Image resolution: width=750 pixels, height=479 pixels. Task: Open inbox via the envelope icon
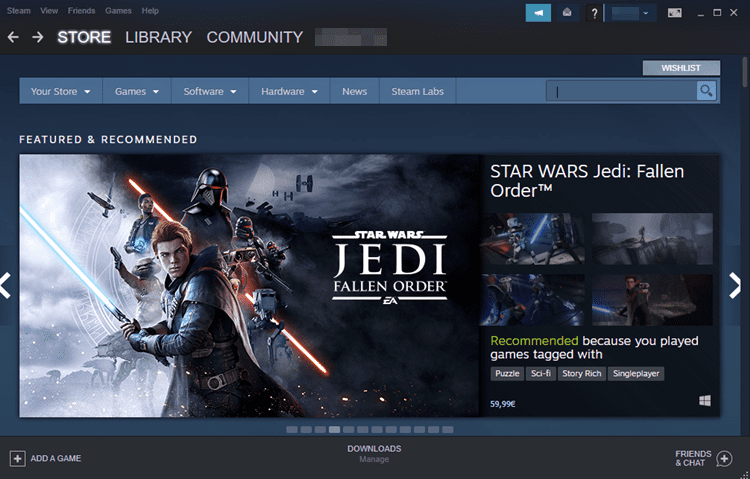[x=567, y=13]
